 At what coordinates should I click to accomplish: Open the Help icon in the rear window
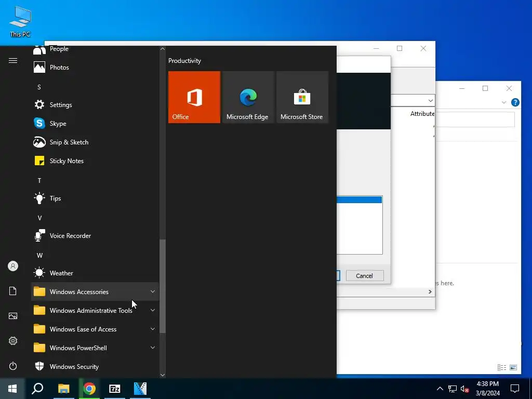[x=515, y=102]
